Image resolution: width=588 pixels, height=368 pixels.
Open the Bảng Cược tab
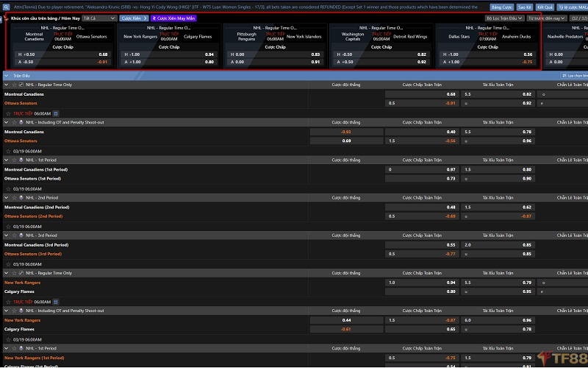click(502, 7)
